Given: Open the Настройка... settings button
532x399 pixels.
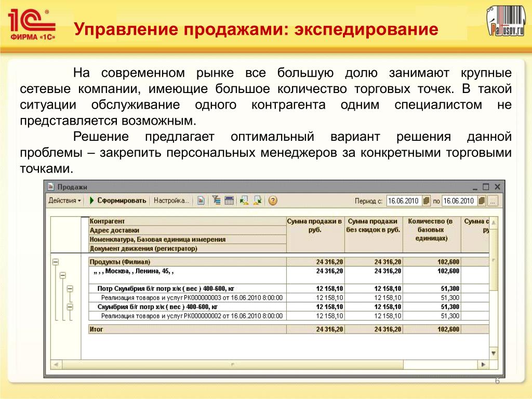Looking at the screenshot, I should point(171,201).
